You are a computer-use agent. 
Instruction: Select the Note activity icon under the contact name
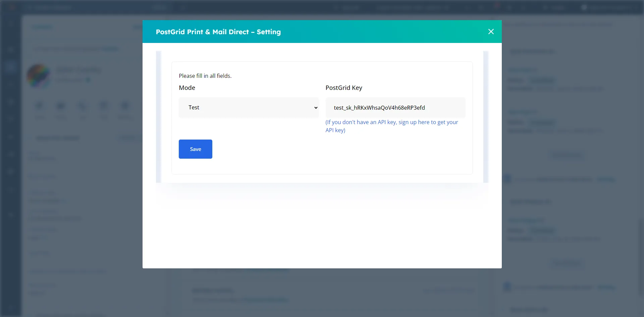[x=40, y=107]
